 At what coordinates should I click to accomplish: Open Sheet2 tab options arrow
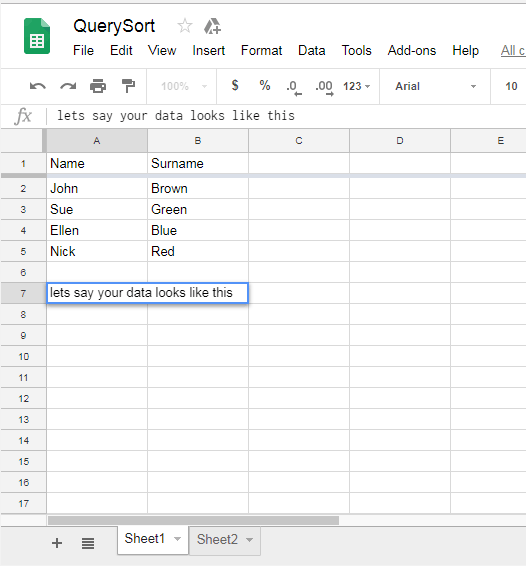pos(249,540)
